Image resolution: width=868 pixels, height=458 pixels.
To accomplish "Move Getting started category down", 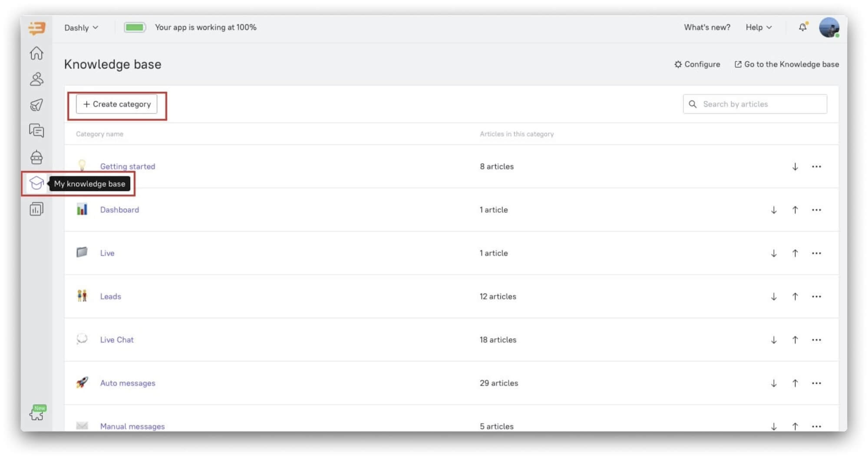I will pyautogui.click(x=795, y=166).
